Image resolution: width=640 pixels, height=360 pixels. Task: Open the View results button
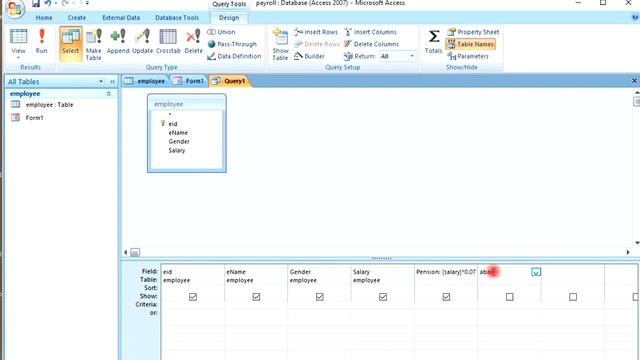click(x=18, y=41)
